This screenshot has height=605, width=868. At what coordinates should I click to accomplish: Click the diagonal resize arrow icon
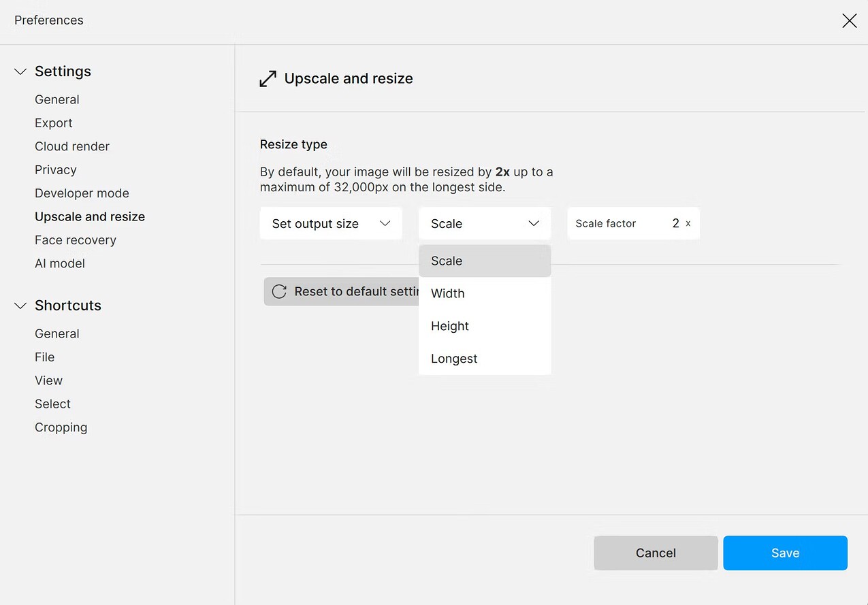click(268, 79)
